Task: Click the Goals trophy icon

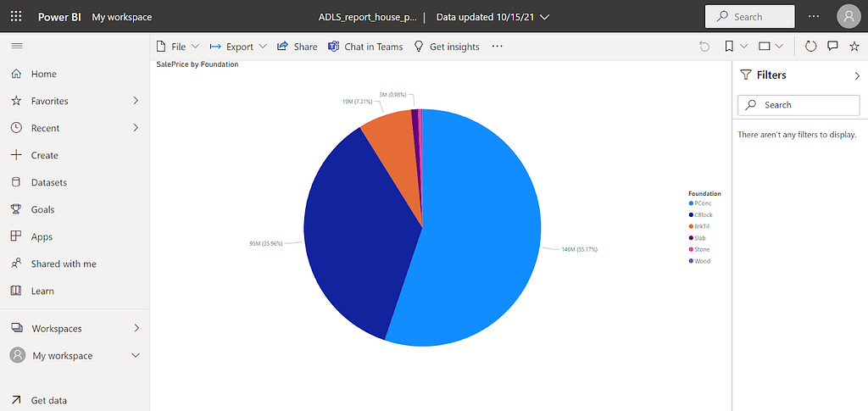Action: [x=17, y=209]
